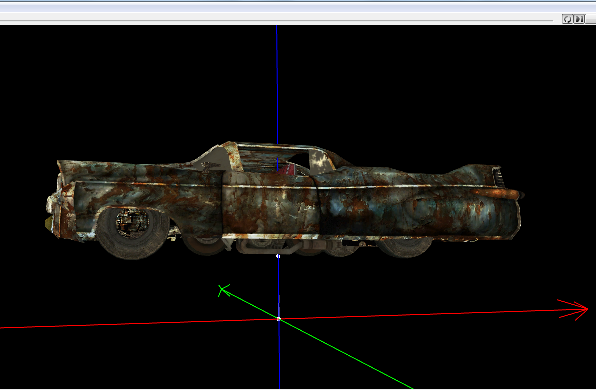Select the rusty car model in viewport

[284, 200]
